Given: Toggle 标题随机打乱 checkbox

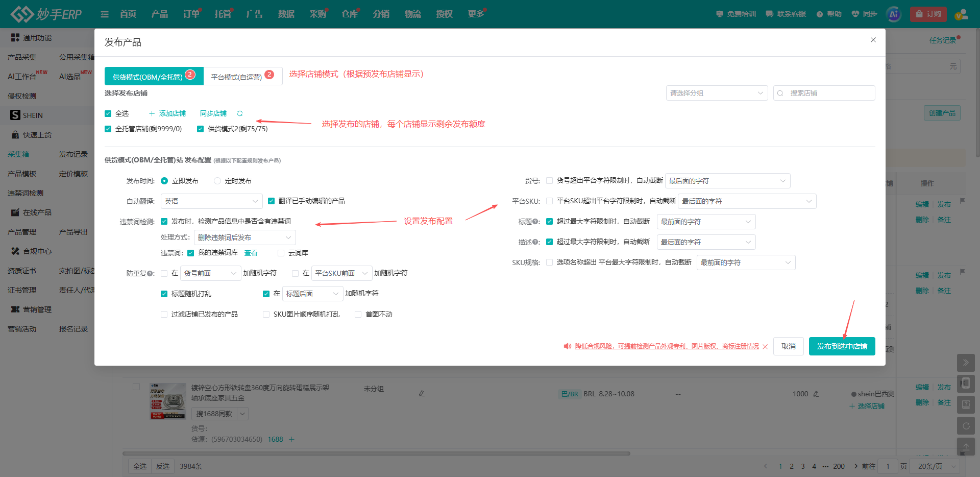Looking at the screenshot, I should [x=164, y=294].
